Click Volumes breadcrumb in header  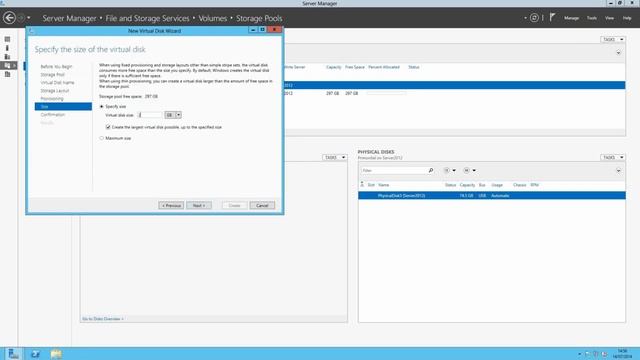213,18
